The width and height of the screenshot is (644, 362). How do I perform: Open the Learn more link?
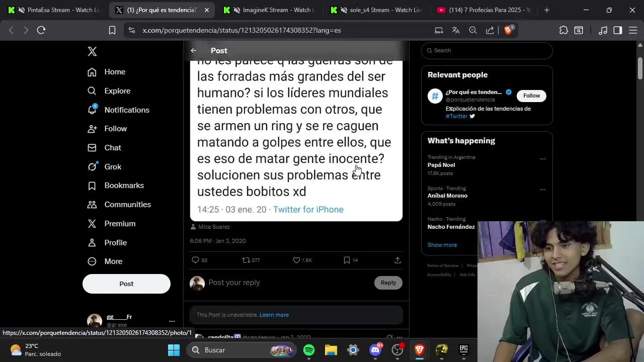[274, 315]
